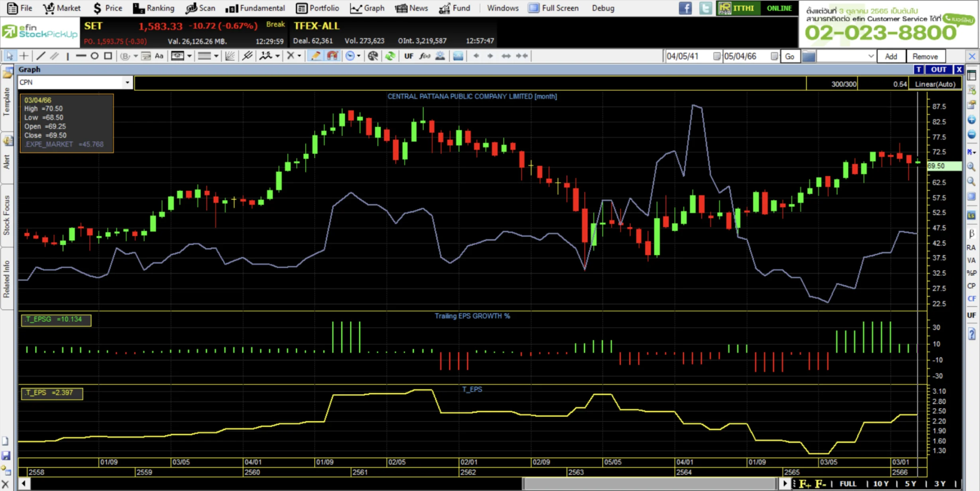Toggle the Ls icon in right sidebar

(971, 216)
